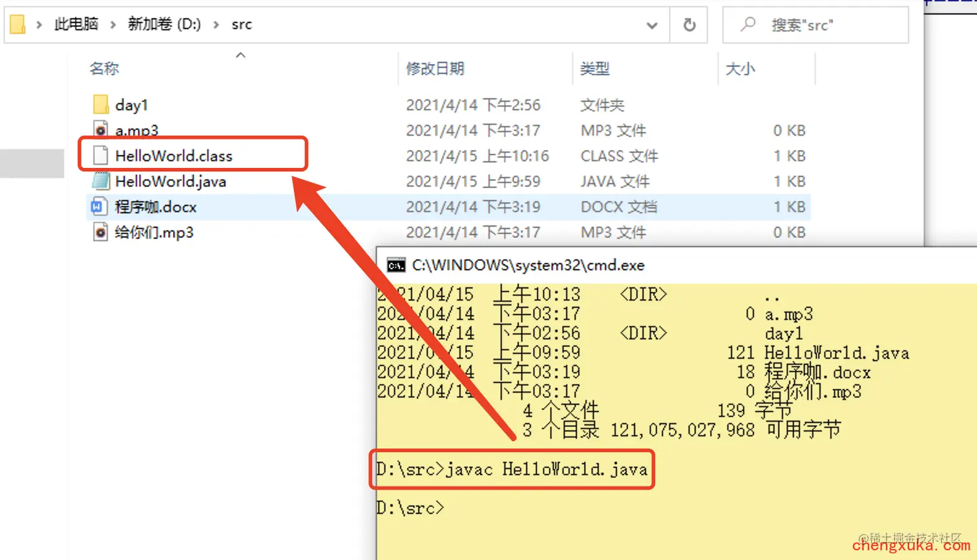Viewport: 977px width, 560px height.
Task: Sort files by the 名称 column header
Action: 104,68
